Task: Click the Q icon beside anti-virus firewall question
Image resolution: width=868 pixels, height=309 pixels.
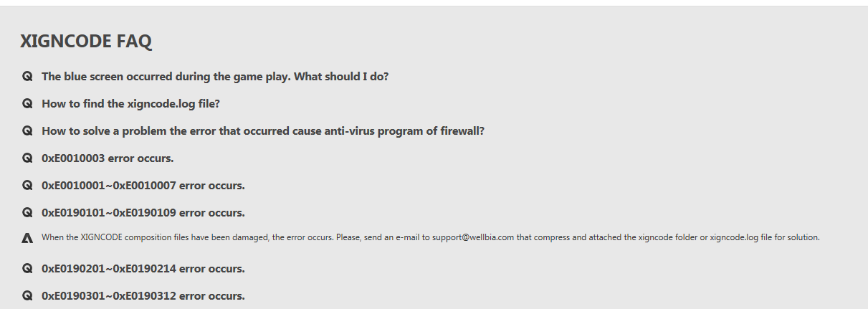Action: (27, 130)
